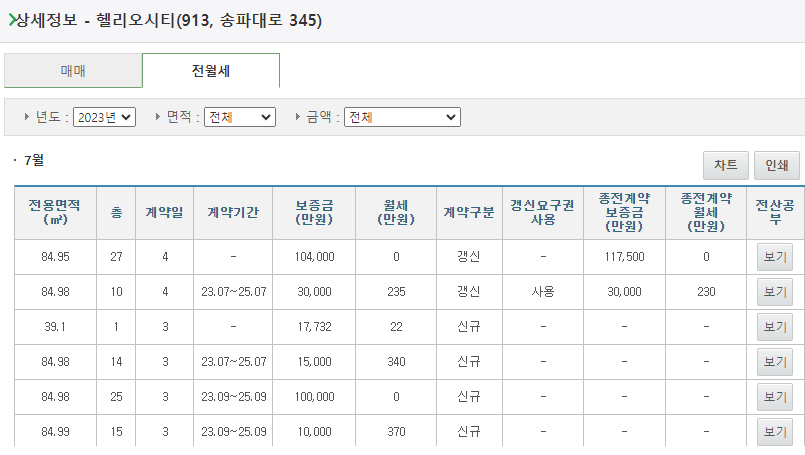Open the 금액 전체 dropdown

[402, 117]
